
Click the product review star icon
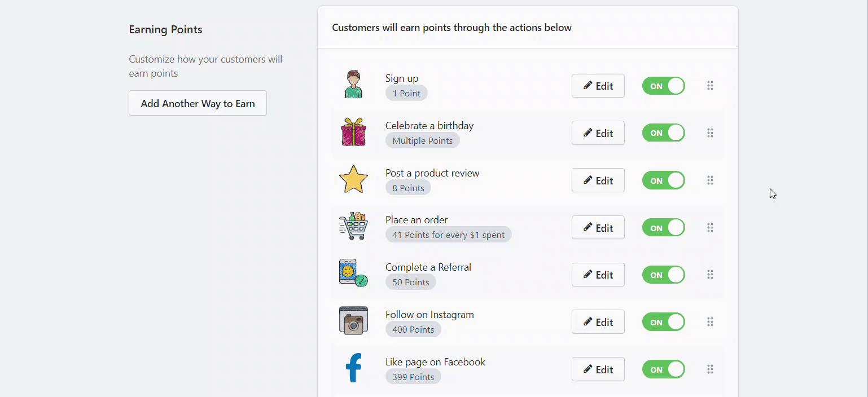pyautogui.click(x=353, y=179)
